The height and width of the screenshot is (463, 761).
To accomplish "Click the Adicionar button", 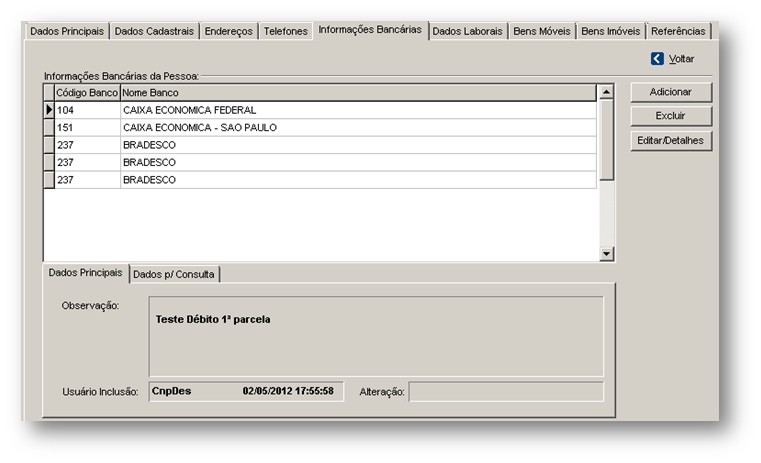I will [671, 92].
